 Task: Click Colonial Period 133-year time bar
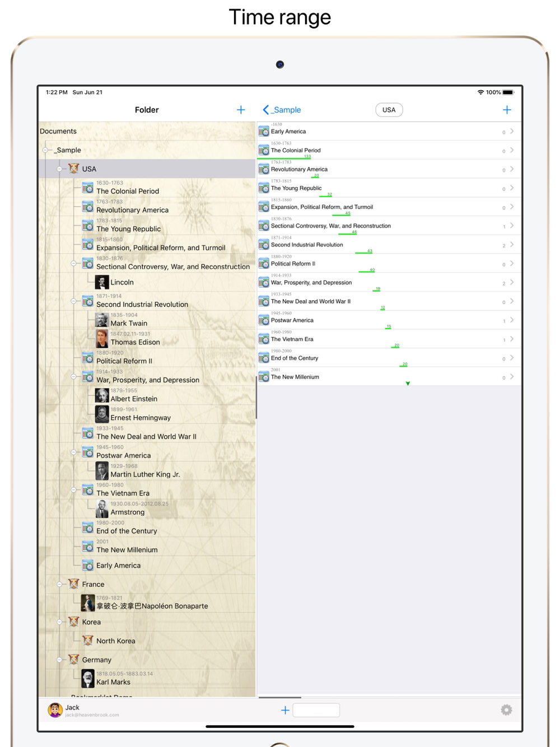(x=284, y=158)
